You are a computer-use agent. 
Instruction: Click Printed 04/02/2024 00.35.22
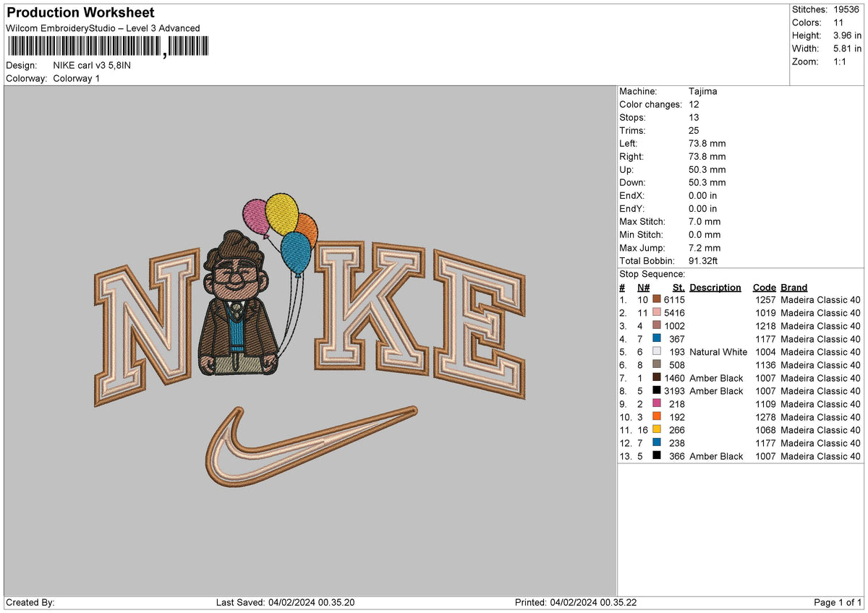[576, 603]
